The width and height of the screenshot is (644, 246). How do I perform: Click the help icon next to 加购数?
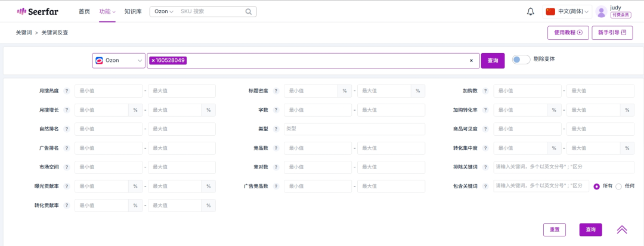pos(486,91)
